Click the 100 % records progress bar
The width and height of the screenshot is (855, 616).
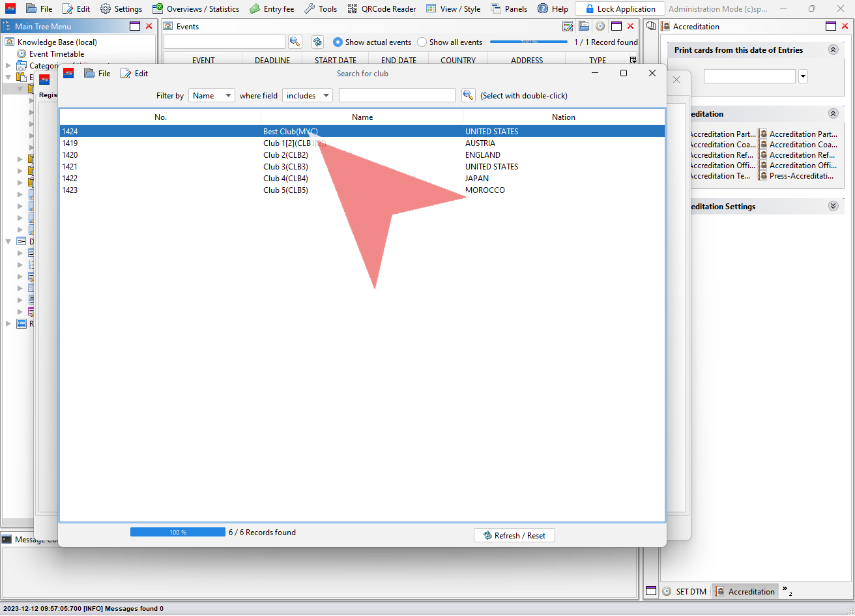click(x=177, y=533)
